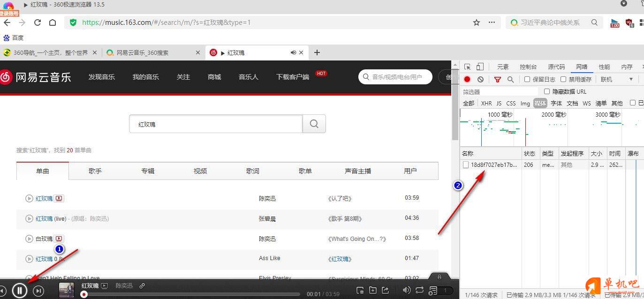This screenshot has height=299, width=644.
Task: Open the 《歌手 第8期》 album link
Action: [x=345, y=219]
